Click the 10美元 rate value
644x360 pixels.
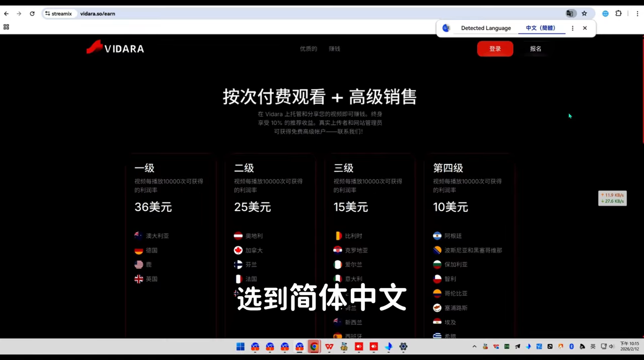point(451,207)
